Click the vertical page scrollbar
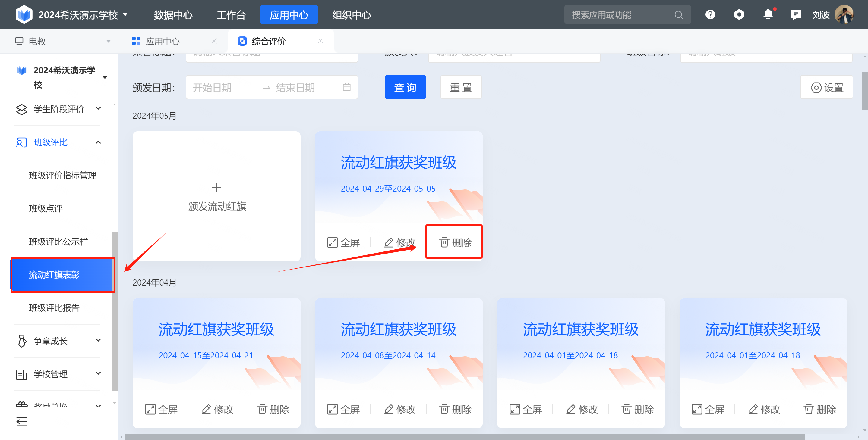This screenshot has width=868, height=440. click(x=865, y=91)
